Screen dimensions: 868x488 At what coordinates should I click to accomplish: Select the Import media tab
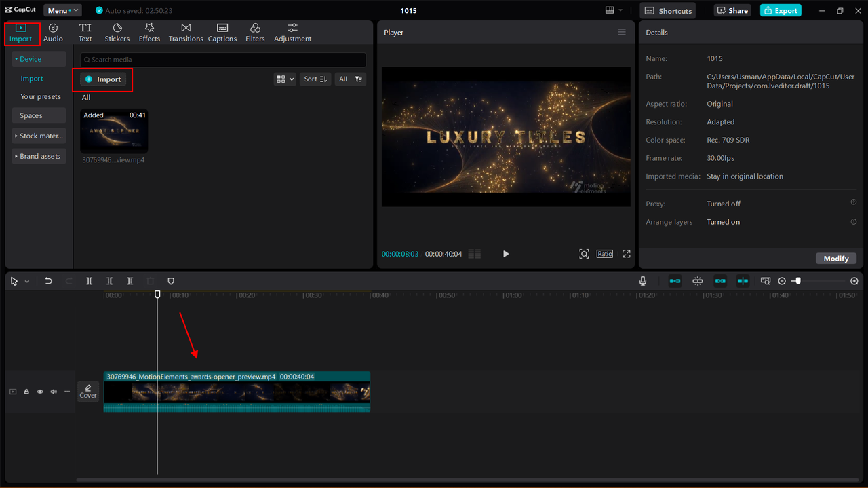(x=21, y=33)
